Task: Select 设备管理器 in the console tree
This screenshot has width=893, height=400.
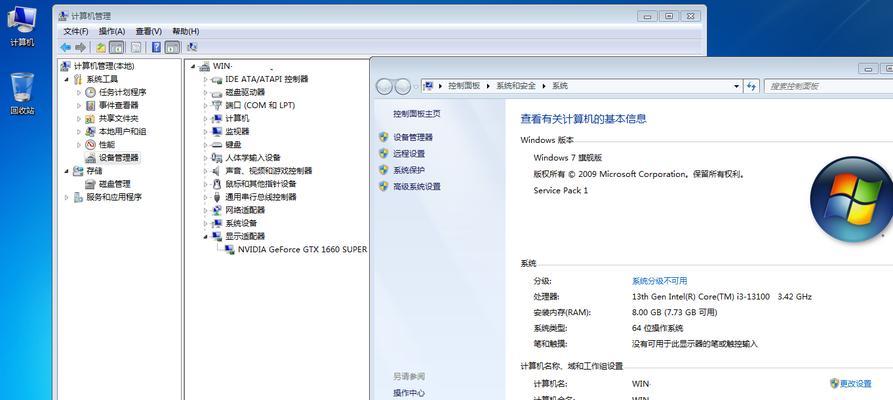Action: [118, 158]
